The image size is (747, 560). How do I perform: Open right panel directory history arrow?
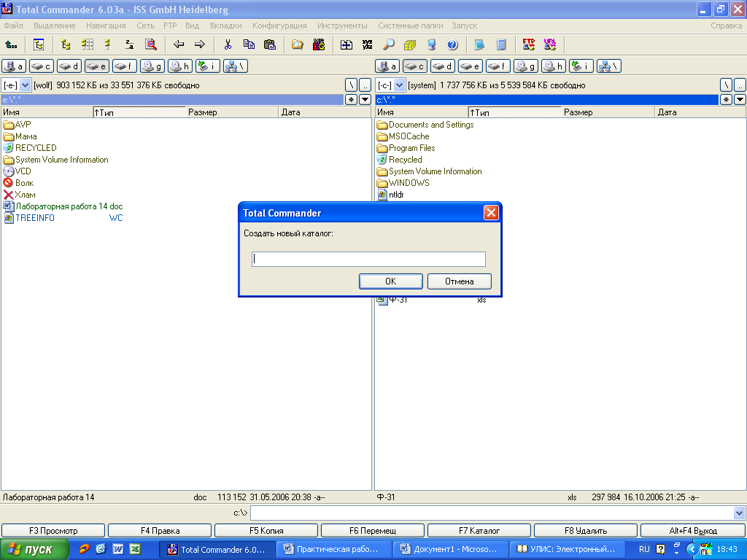[x=740, y=99]
